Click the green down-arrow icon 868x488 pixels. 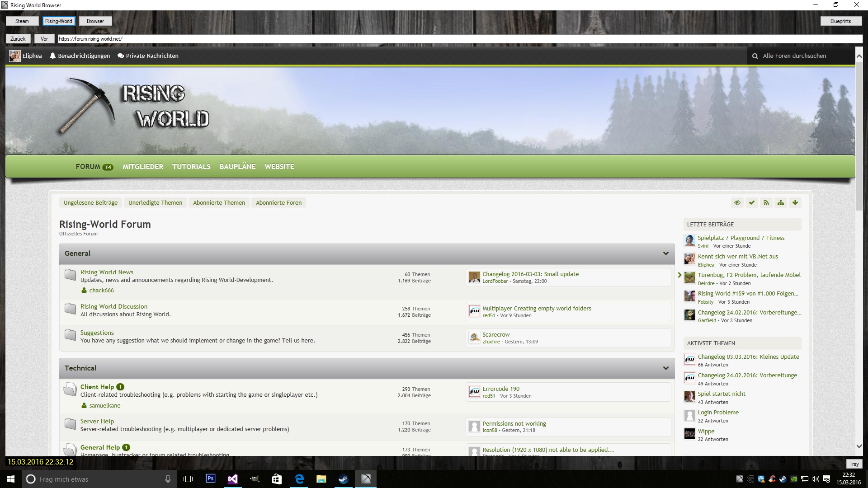795,203
